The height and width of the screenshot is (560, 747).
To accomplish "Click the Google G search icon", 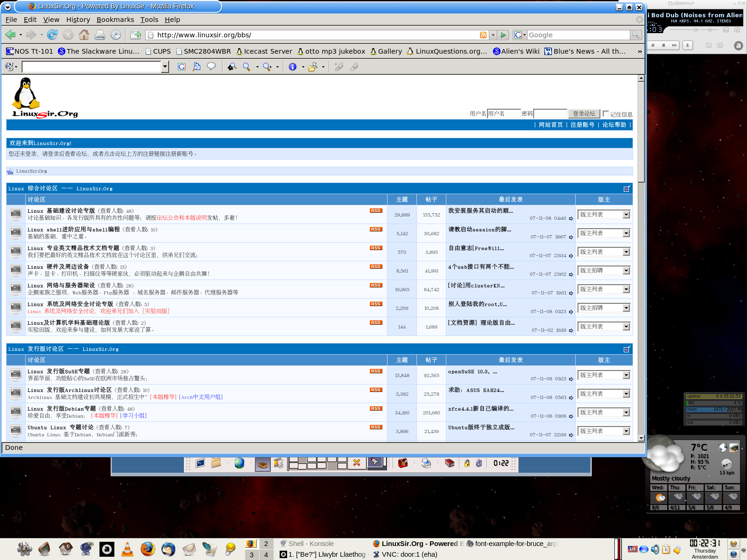I will [x=182, y=67].
